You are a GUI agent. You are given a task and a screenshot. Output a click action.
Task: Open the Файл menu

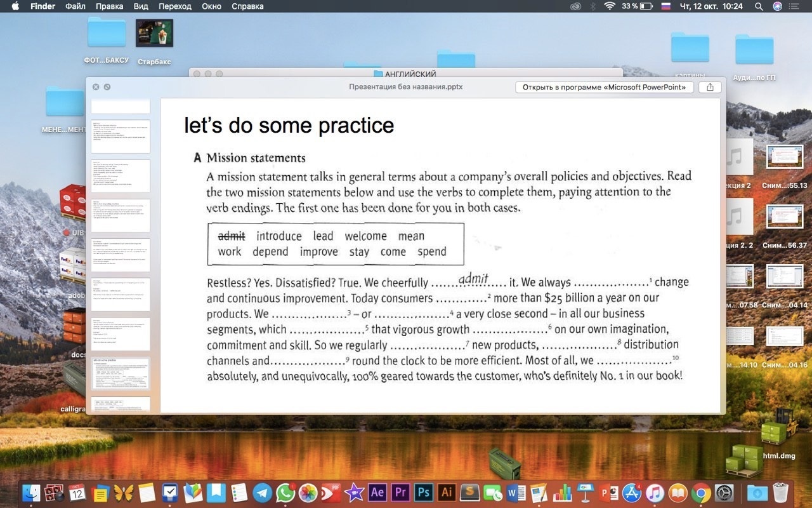point(75,6)
